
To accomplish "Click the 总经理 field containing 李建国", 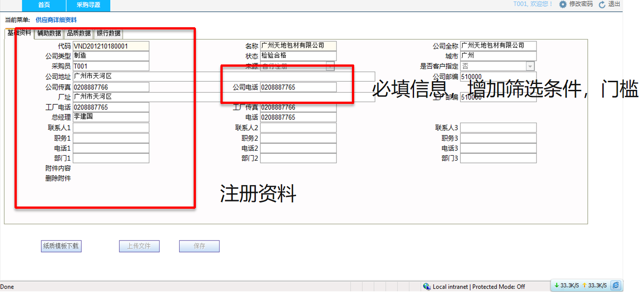I will pos(111,117).
